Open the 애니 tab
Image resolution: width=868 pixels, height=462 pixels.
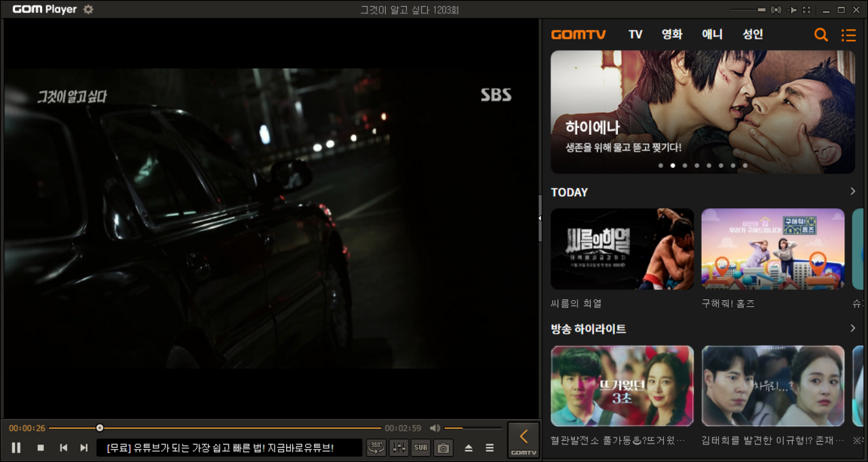coord(712,35)
